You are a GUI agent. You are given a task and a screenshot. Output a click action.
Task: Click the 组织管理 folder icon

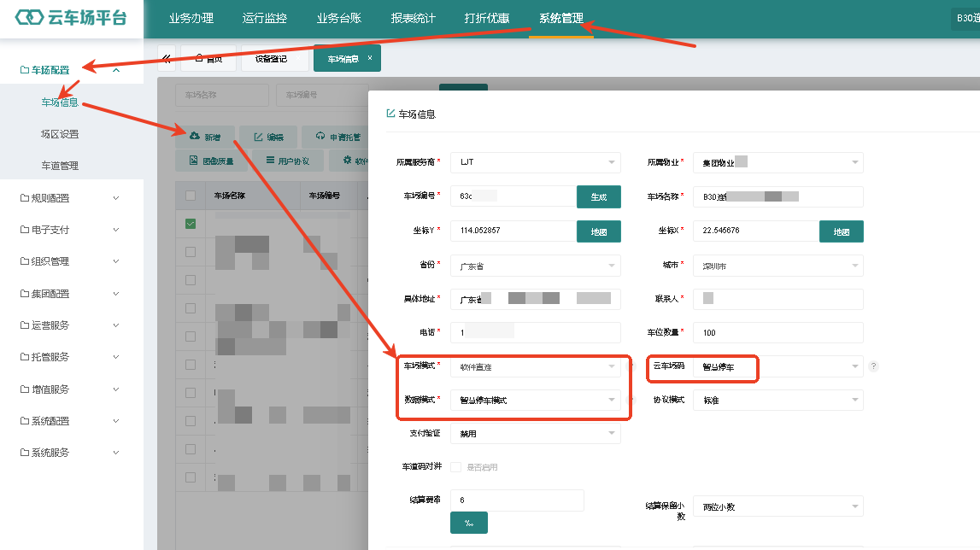tap(25, 261)
